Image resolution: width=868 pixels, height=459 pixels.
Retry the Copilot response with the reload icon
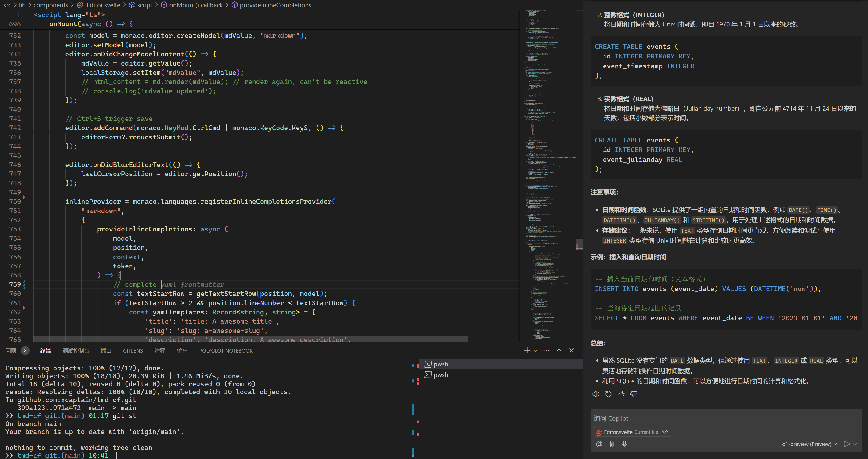608,394
